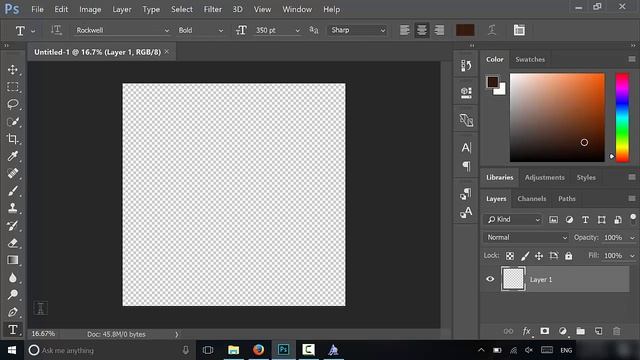Select the Gradient tool
The width and height of the screenshot is (640, 360).
pyautogui.click(x=13, y=260)
